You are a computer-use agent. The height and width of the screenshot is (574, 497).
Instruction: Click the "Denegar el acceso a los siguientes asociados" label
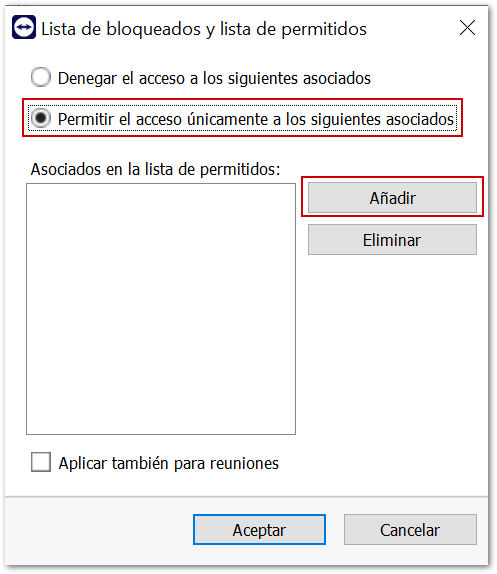point(214,78)
